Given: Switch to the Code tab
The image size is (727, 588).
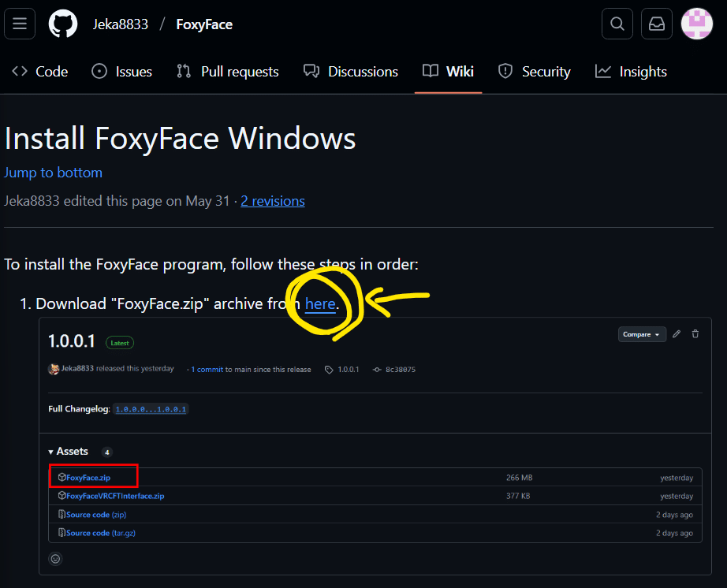Looking at the screenshot, I should click(x=39, y=71).
